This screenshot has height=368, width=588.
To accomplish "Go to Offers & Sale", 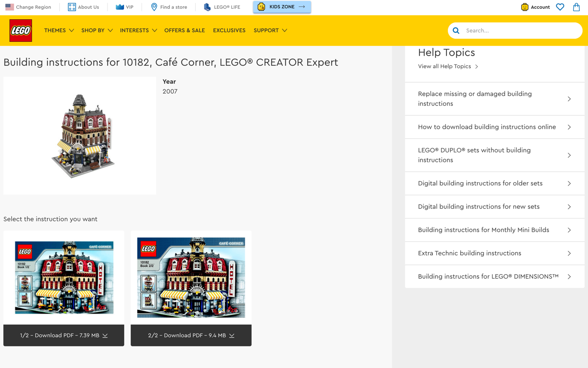I will click(185, 30).
